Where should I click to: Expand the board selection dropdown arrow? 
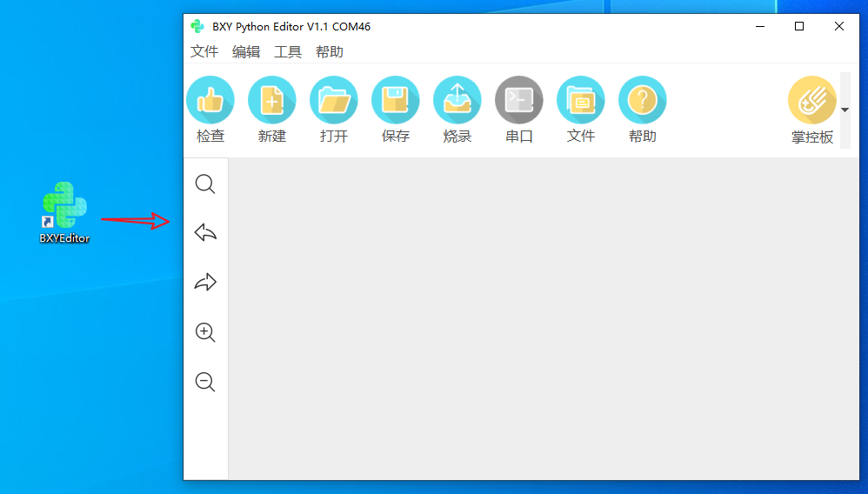[x=845, y=110]
